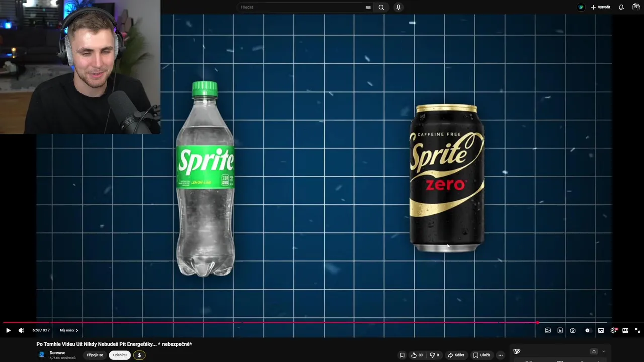
Task: Toggle subtitles with the captions icon
Action: click(x=601, y=330)
